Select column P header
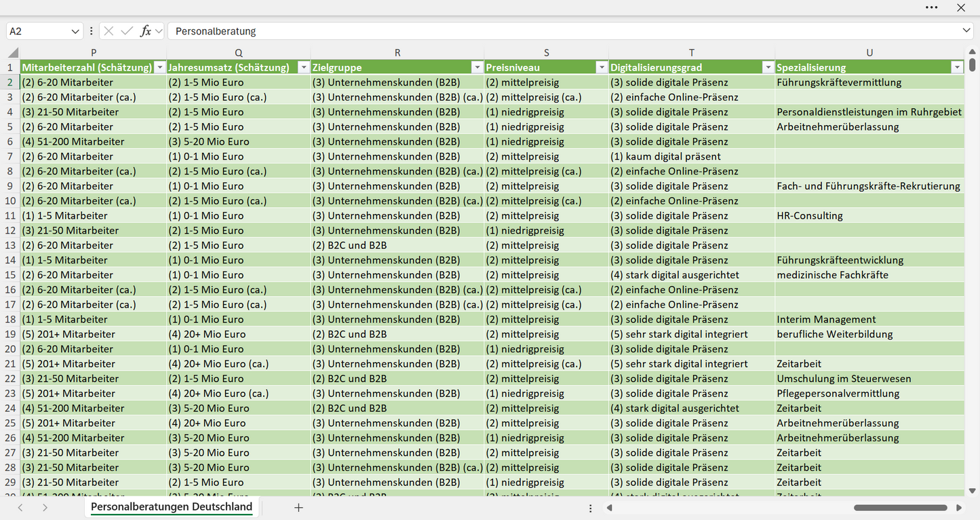 (94, 53)
